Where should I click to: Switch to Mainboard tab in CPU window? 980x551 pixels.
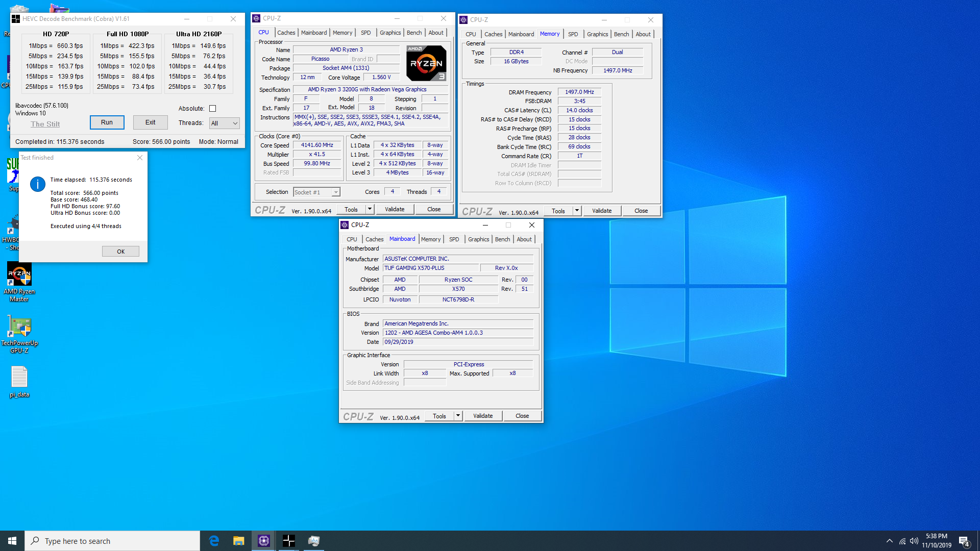(x=314, y=33)
